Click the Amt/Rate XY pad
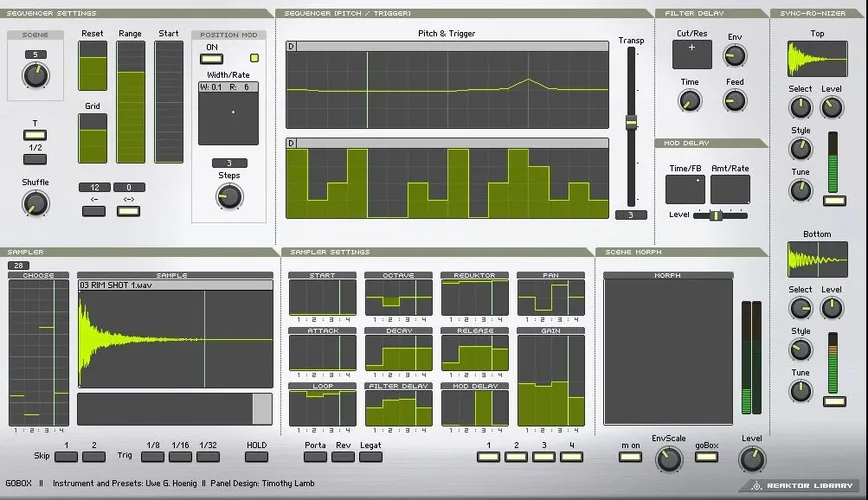This screenshot has height=500, width=868. [x=730, y=189]
